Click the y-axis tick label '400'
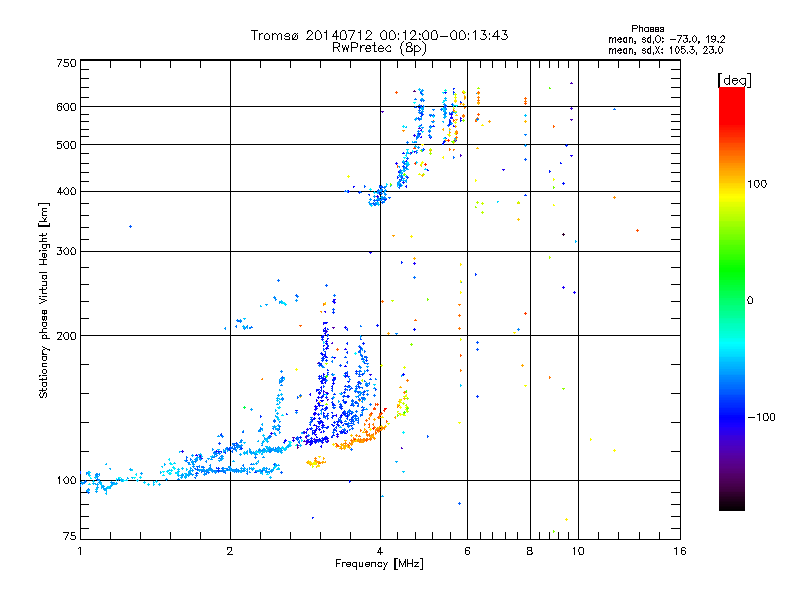 (66, 192)
